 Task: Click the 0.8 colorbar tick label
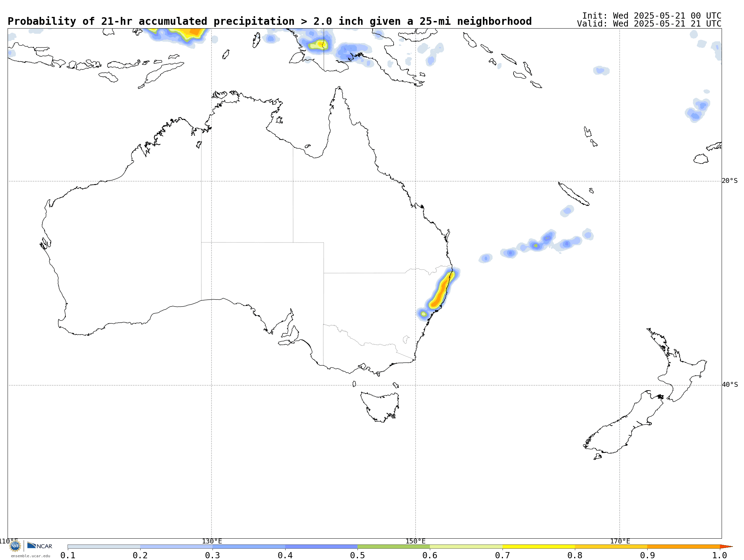(575, 555)
